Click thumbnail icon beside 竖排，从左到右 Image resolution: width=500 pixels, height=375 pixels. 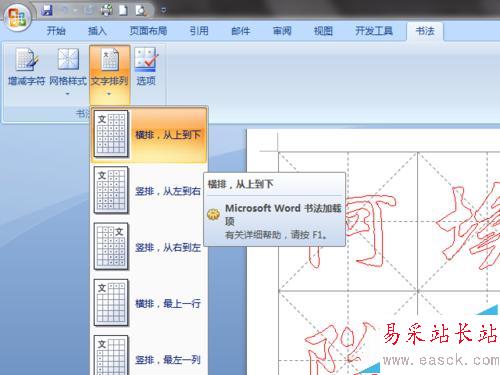pyautogui.click(x=111, y=190)
